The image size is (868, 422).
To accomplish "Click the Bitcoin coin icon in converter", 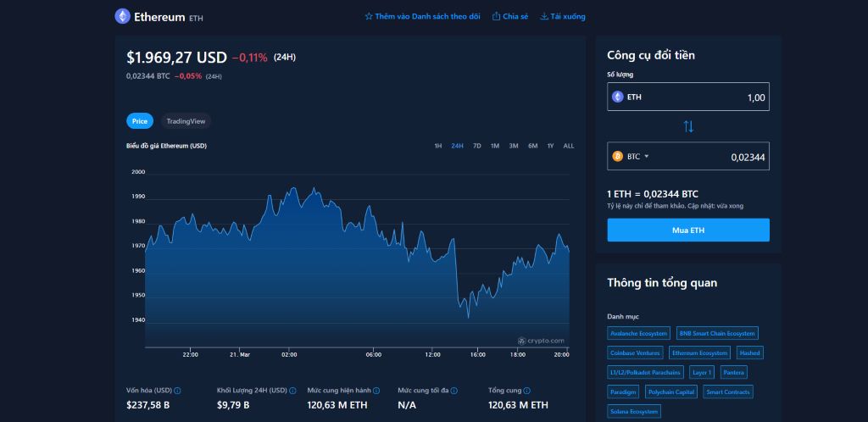I will 617,157.
